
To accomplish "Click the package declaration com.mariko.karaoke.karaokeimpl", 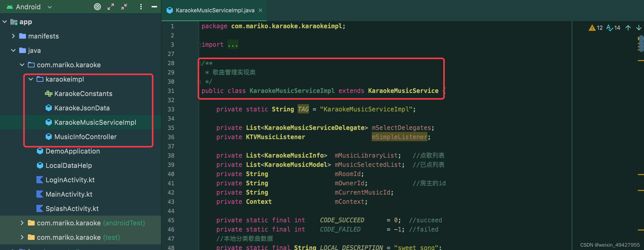I will pyautogui.click(x=286, y=26).
